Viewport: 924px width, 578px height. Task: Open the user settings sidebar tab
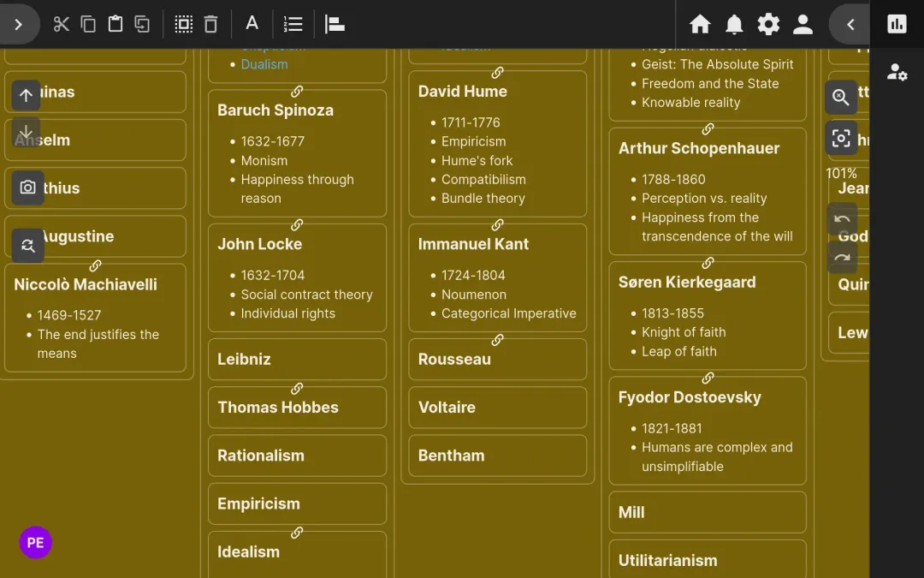coord(897,73)
